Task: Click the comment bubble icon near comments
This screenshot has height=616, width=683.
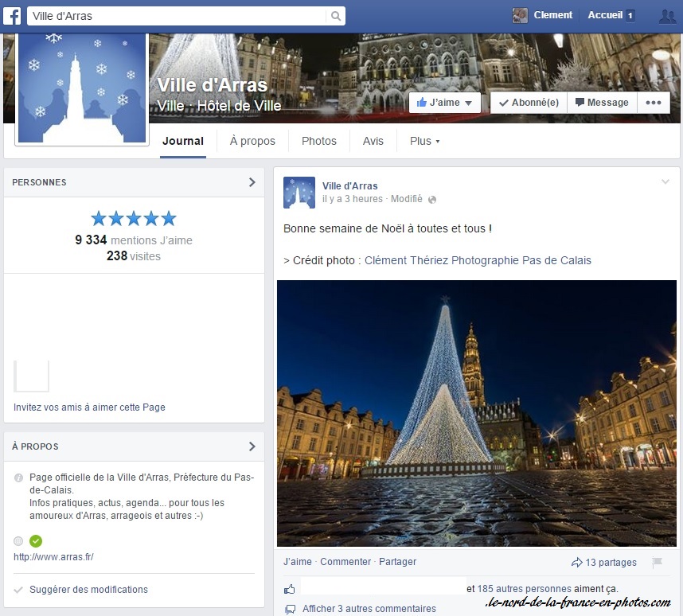Action: click(290, 609)
